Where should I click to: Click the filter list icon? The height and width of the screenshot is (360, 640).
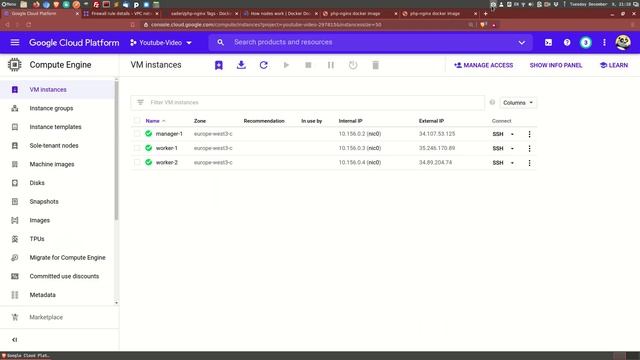[140, 102]
